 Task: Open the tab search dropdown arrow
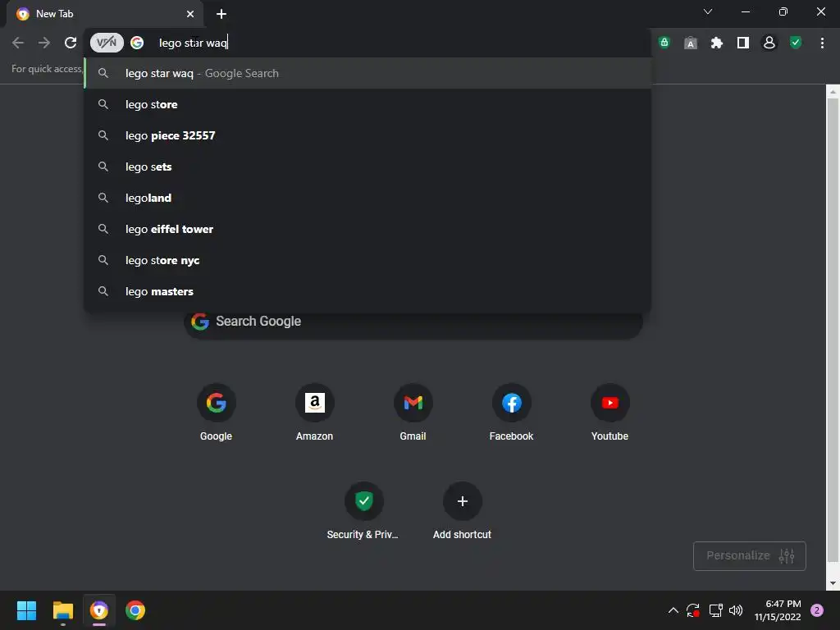click(708, 11)
